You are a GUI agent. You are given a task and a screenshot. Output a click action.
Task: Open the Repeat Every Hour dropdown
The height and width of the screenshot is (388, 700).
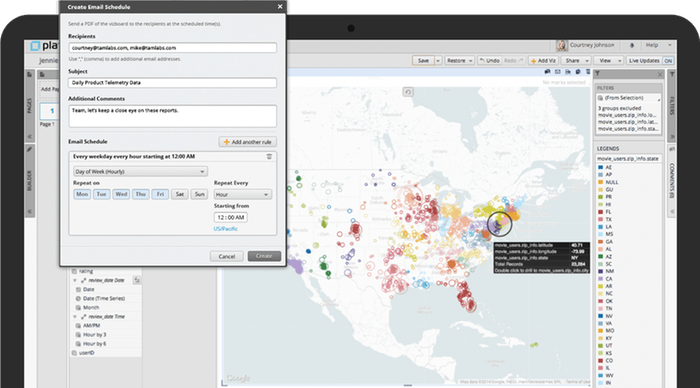pos(242,195)
